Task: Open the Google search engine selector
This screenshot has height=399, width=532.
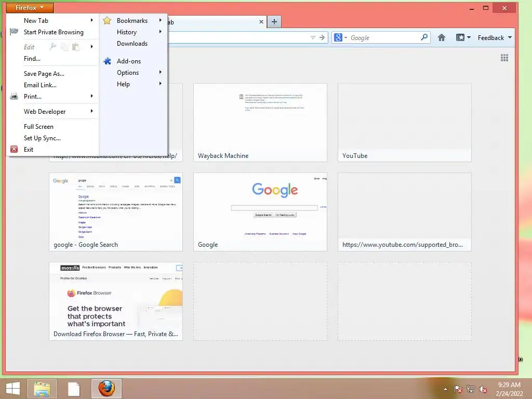Action: [x=341, y=37]
